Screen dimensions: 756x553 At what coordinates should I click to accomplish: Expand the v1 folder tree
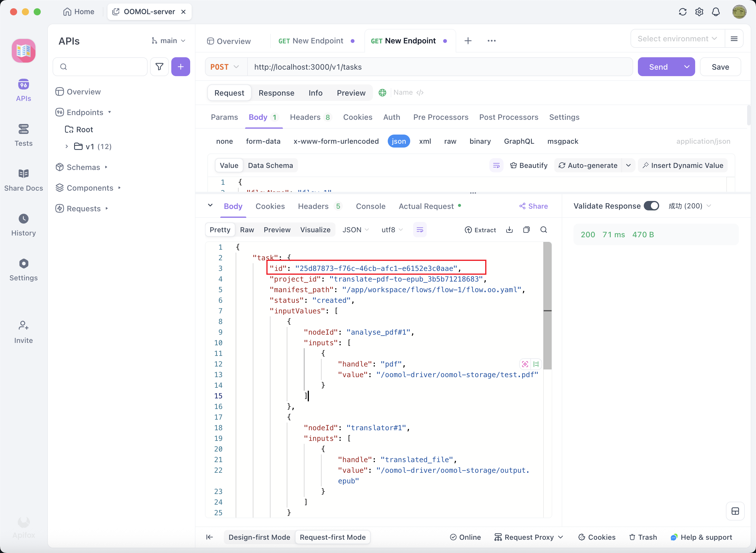(x=67, y=146)
